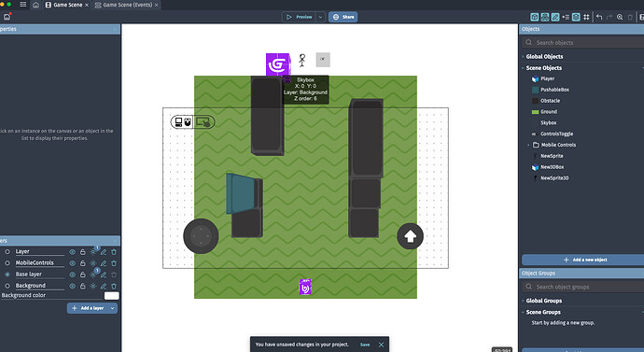Edit Background layer with its pencil icon
The image size is (644, 352).
point(104,286)
